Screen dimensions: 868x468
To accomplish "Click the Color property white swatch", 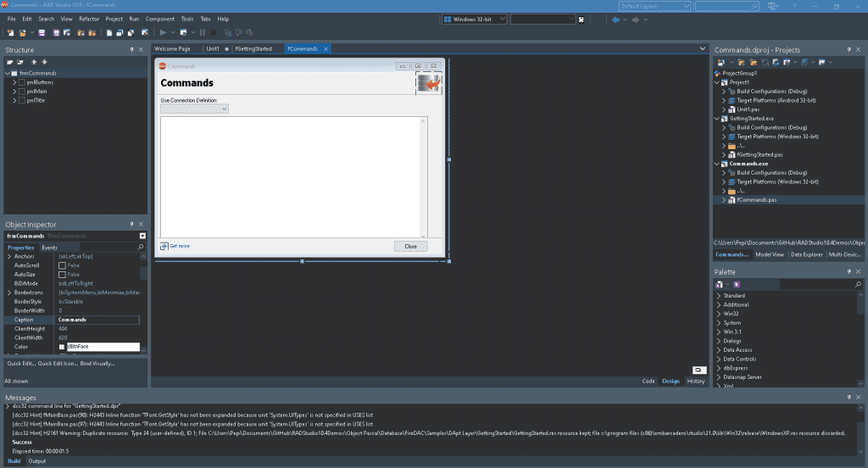I will pos(62,348).
